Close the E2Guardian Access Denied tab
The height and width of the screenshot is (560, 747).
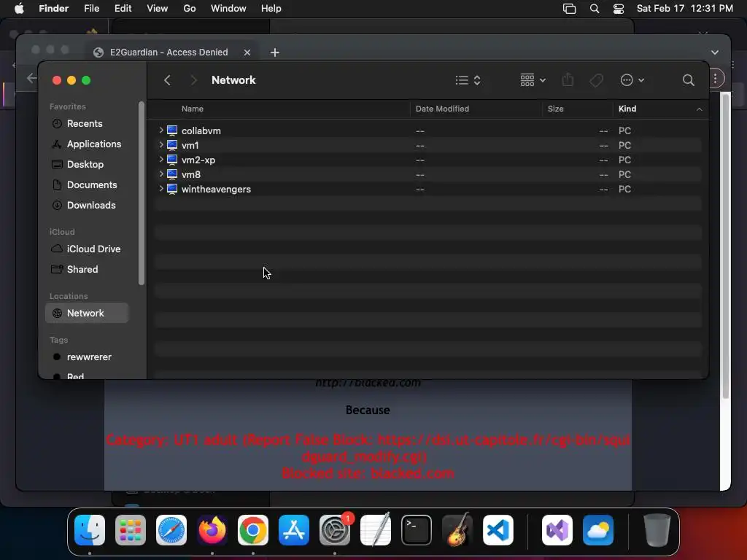(x=247, y=52)
